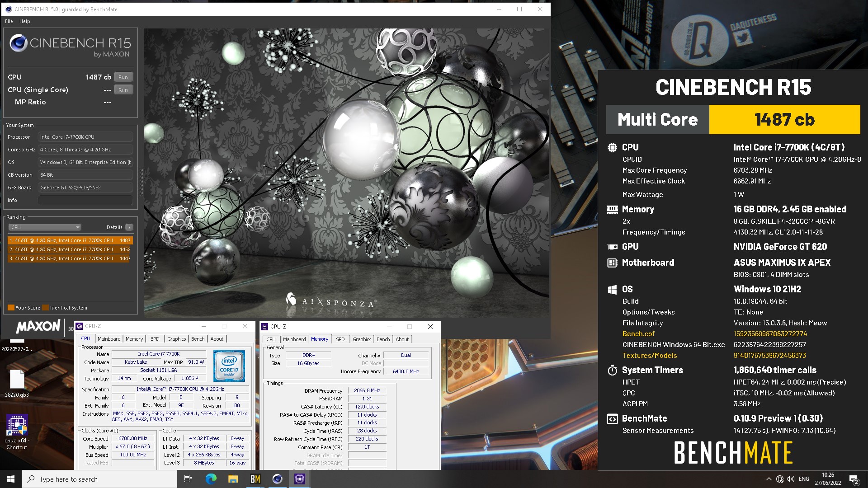Switch to CPU tab in right CPU-Z window
The height and width of the screenshot is (488, 868).
point(271,339)
